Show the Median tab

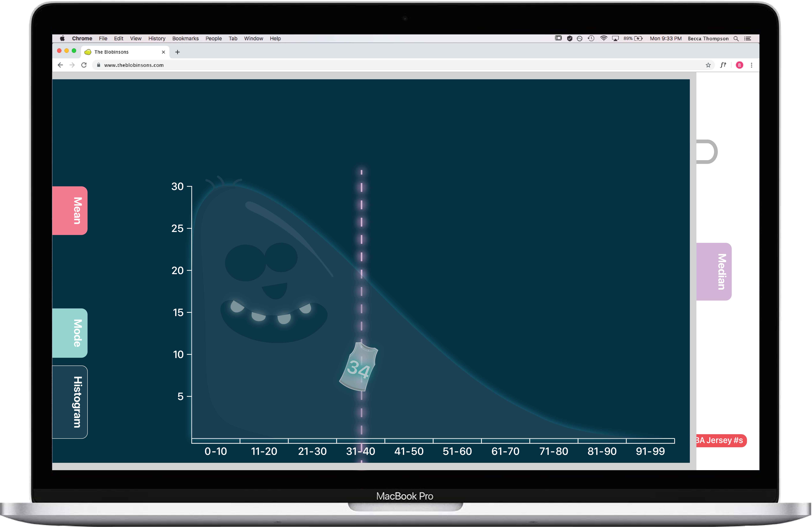pyautogui.click(x=714, y=272)
